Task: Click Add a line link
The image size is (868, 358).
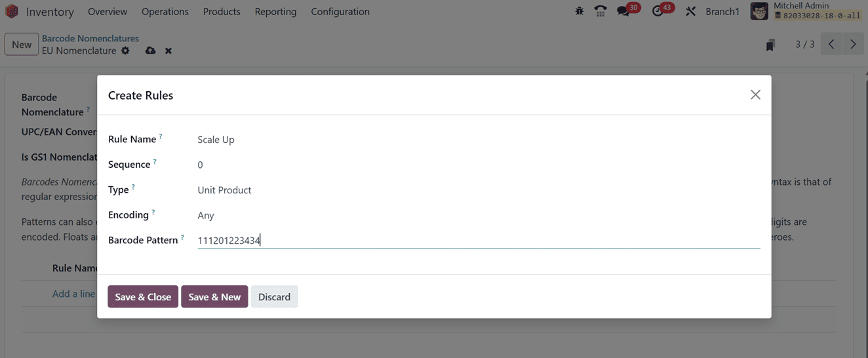Action: tap(74, 294)
